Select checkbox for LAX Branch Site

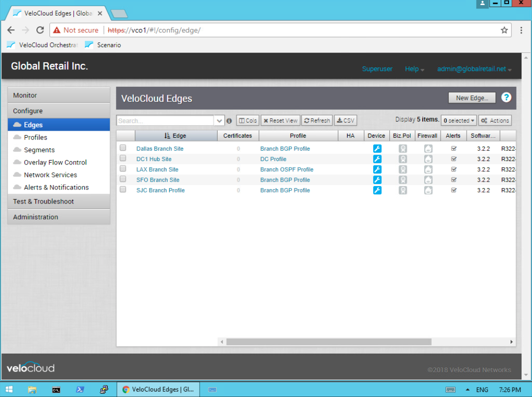click(123, 169)
